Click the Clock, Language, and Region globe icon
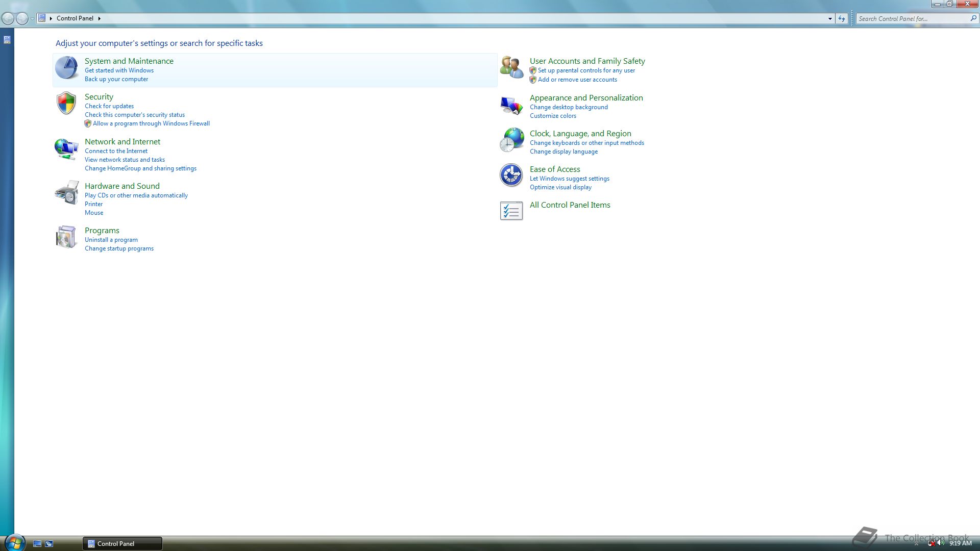The width and height of the screenshot is (980, 551). tap(511, 140)
